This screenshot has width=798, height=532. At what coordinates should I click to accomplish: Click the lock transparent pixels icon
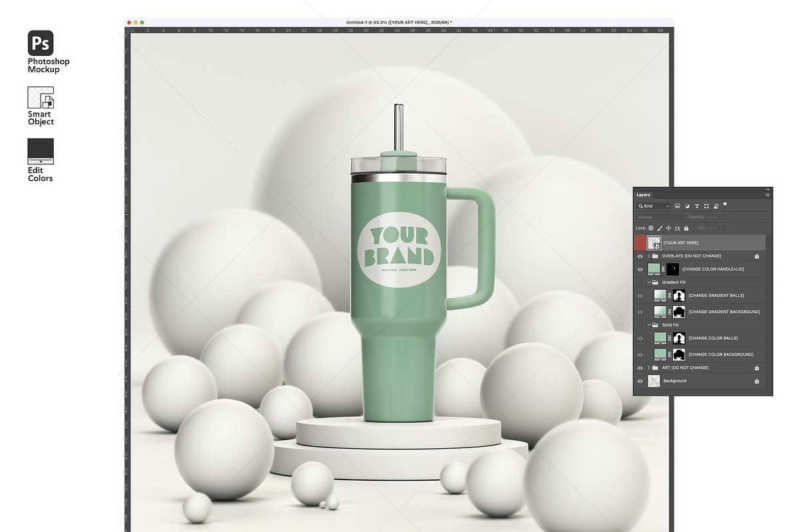[652, 228]
